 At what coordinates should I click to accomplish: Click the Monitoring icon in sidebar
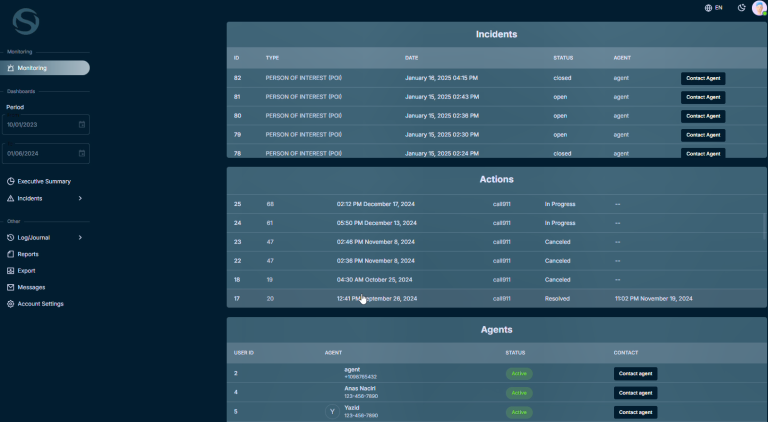click(10, 68)
